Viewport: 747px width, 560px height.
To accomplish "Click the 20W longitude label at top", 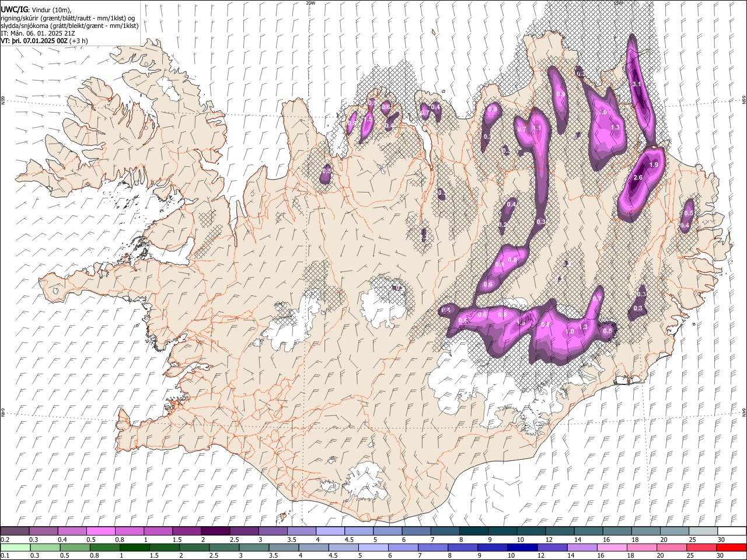I will click(x=310, y=3).
